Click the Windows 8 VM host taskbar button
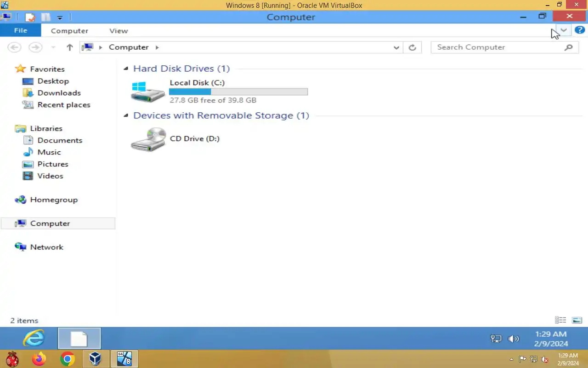Image resolution: width=588 pixels, height=368 pixels. click(x=124, y=359)
